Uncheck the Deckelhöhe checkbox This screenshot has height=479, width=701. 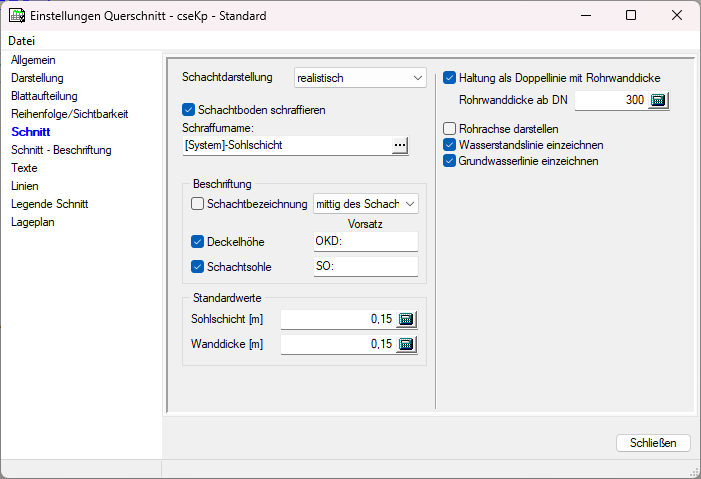tap(197, 241)
